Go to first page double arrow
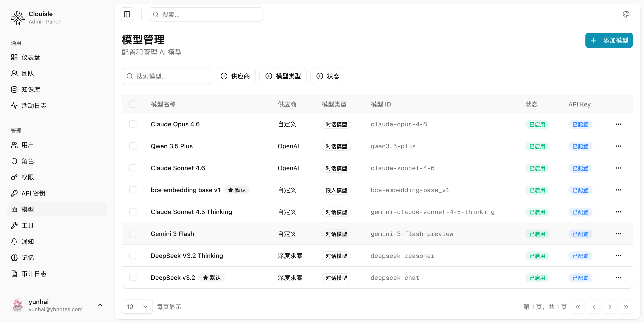Screen dimensions: 644x323 (578, 306)
